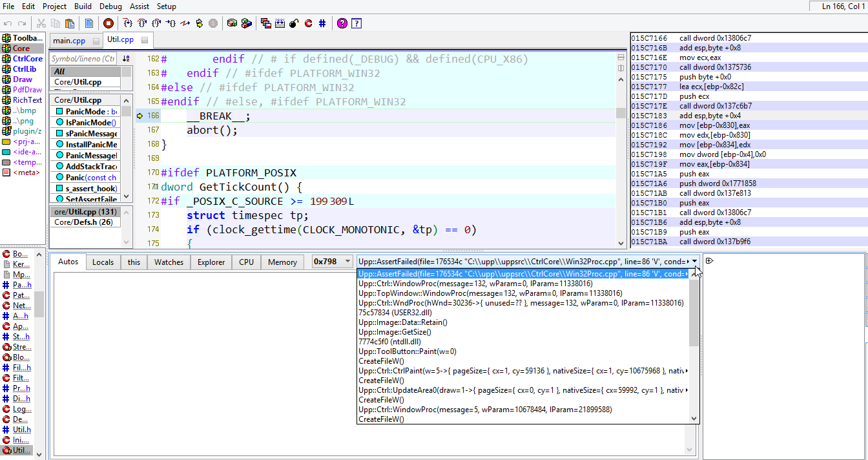Click the blue hash symbol toolbar icon
This screenshot has width=868, height=460.
pyautogui.click(x=322, y=23)
